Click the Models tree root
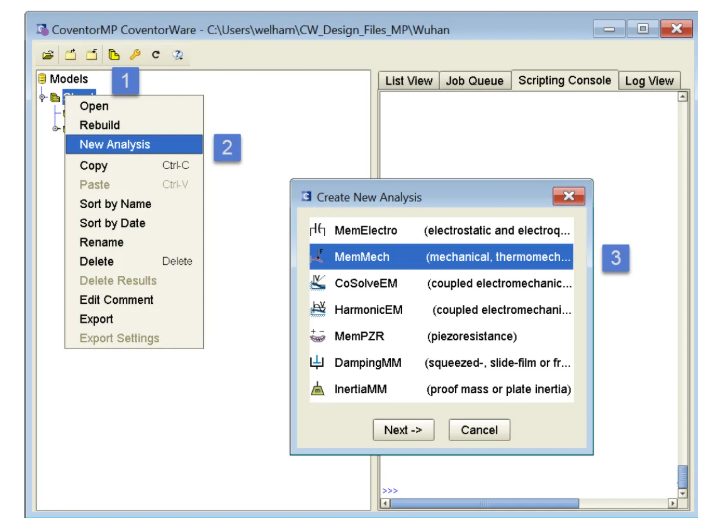 (68, 79)
